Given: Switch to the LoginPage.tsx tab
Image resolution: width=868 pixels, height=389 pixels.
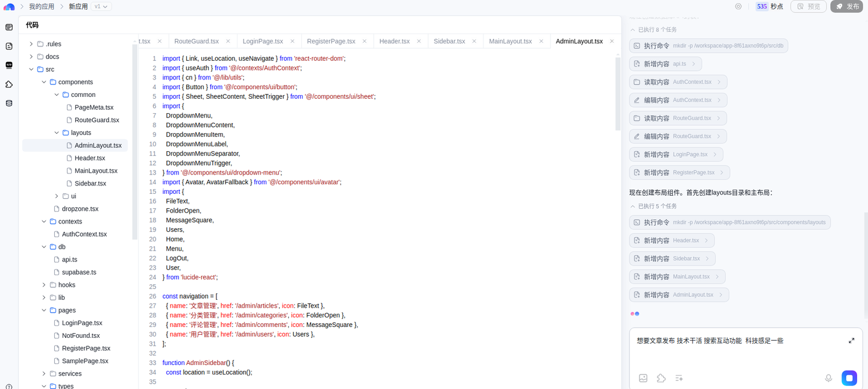Looking at the screenshot, I should [262, 41].
